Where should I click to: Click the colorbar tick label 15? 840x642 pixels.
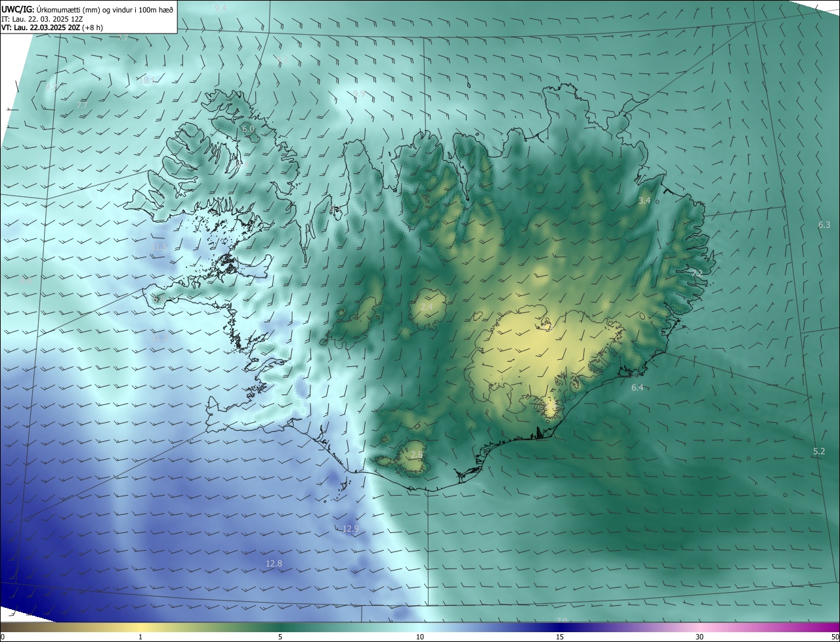(560, 637)
